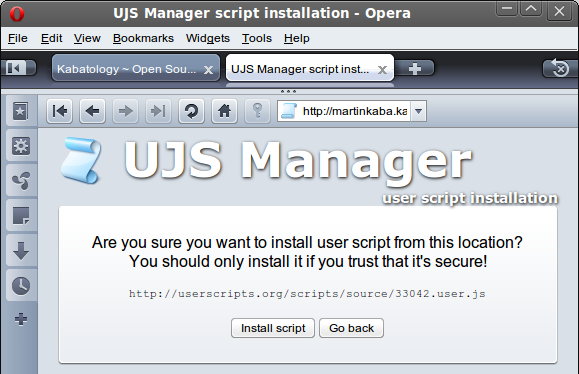Click the Opera logo in the title bar

[x=17, y=14]
